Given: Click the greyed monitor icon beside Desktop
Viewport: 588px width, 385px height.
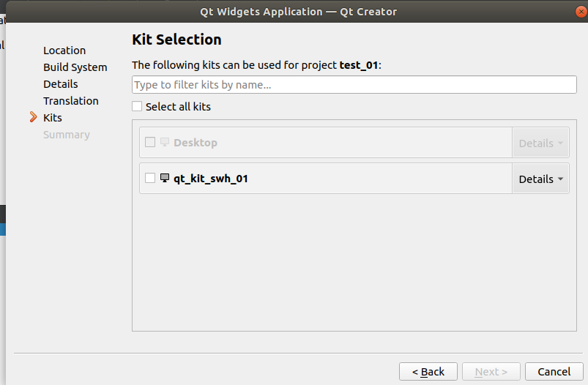Looking at the screenshot, I should [x=165, y=142].
